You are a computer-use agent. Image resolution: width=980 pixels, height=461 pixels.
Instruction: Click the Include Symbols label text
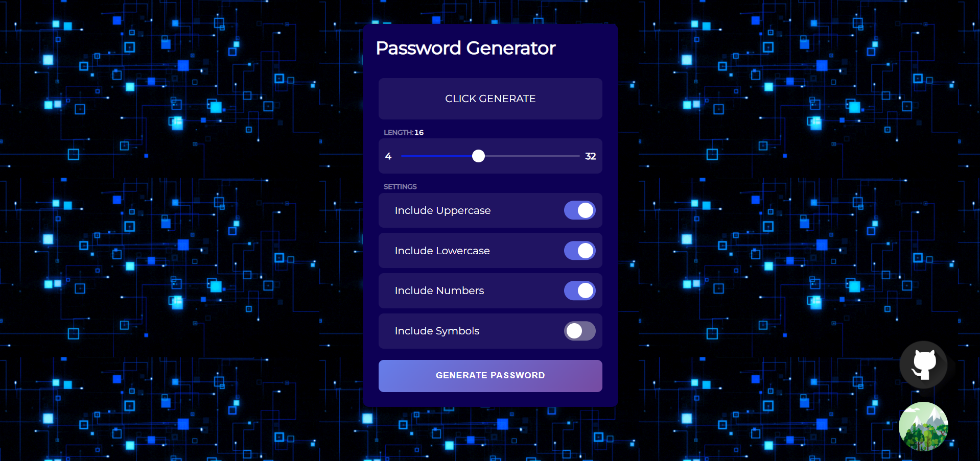click(x=437, y=331)
